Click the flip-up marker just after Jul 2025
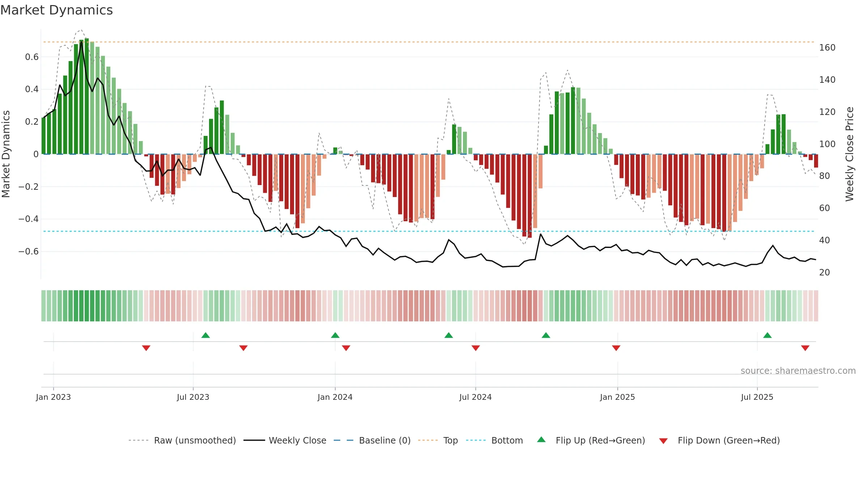Image resolution: width=868 pixels, height=488 pixels. pos(767,335)
